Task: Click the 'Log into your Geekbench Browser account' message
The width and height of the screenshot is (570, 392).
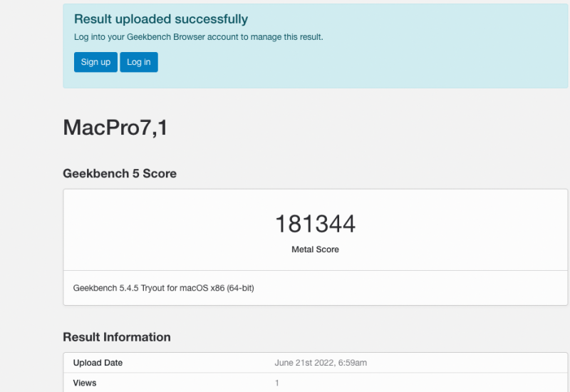Action: point(199,36)
